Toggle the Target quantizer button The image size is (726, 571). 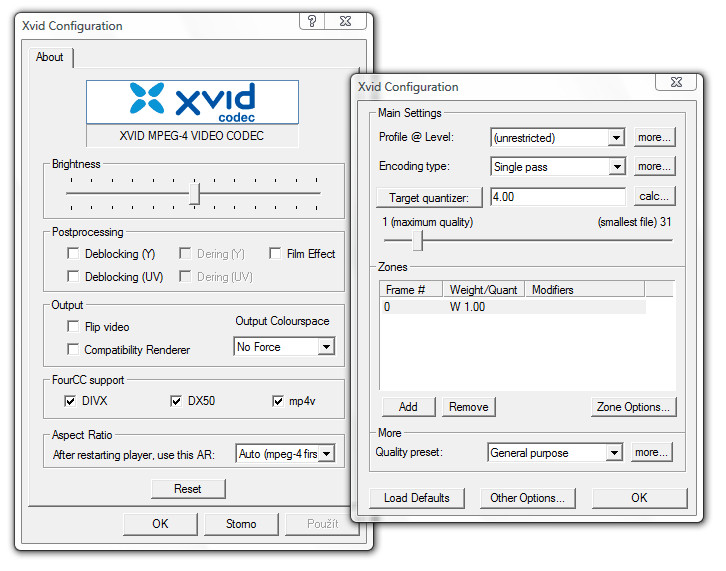pyautogui.click(x=429, y=198)
